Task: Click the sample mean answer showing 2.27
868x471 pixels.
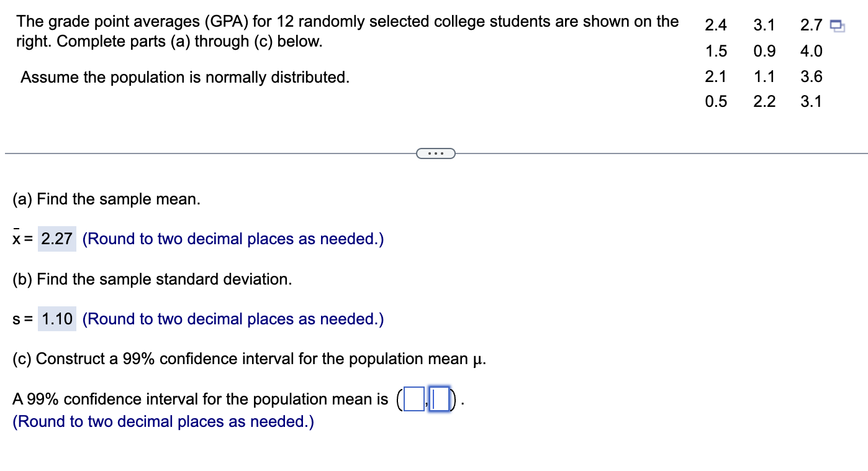Action: (x=57, y=239)
